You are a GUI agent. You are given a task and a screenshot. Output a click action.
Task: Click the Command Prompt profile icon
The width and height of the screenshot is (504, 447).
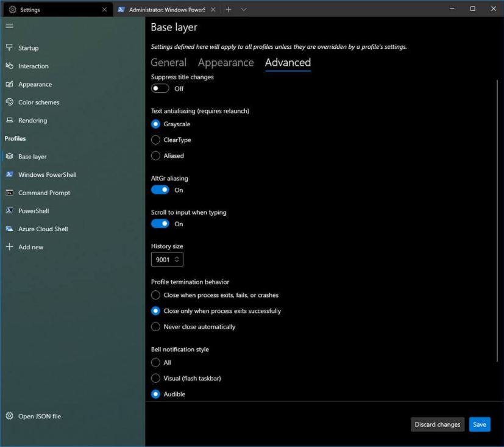tap(10, 193)
